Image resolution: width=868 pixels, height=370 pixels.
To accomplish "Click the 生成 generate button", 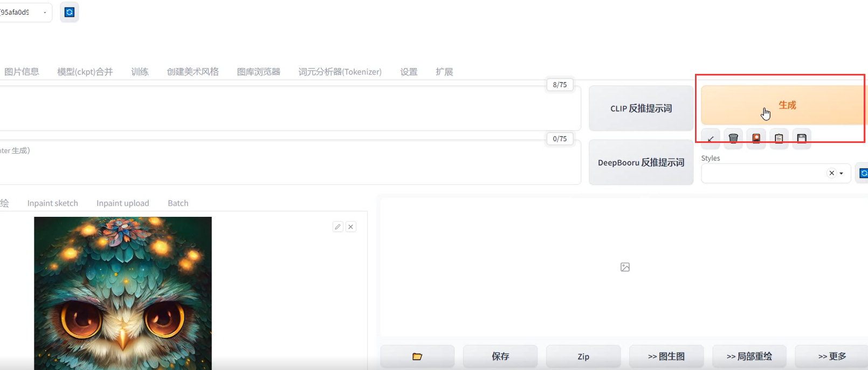I will pyautogui.click(x=784, y=105).
